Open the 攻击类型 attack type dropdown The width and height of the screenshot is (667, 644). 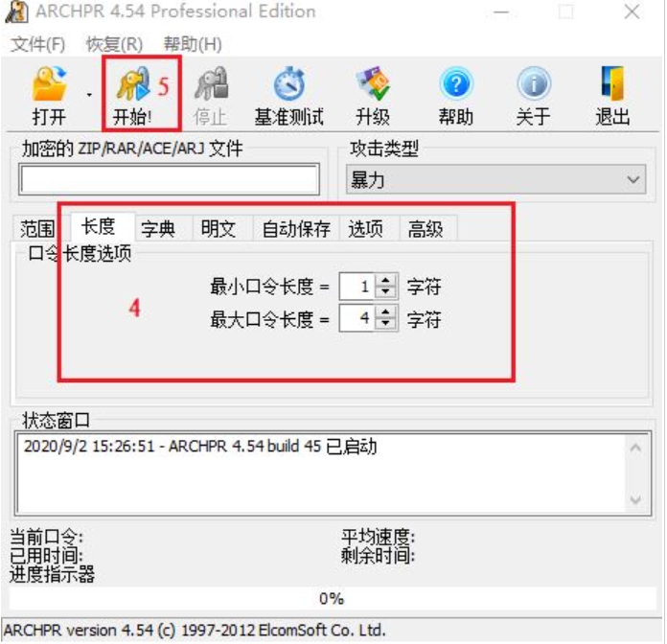pos(495,179)
